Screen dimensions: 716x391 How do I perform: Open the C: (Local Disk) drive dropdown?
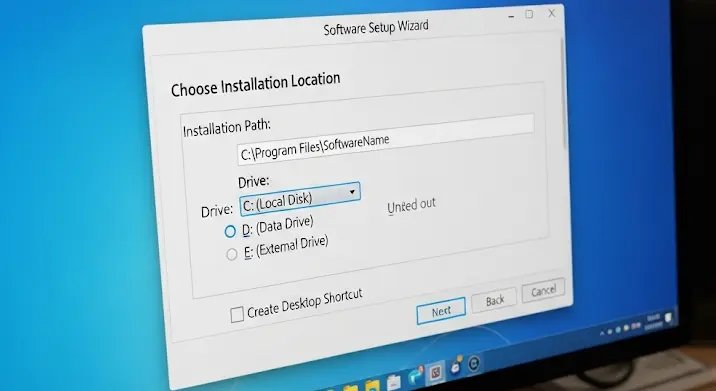point(300,199)
